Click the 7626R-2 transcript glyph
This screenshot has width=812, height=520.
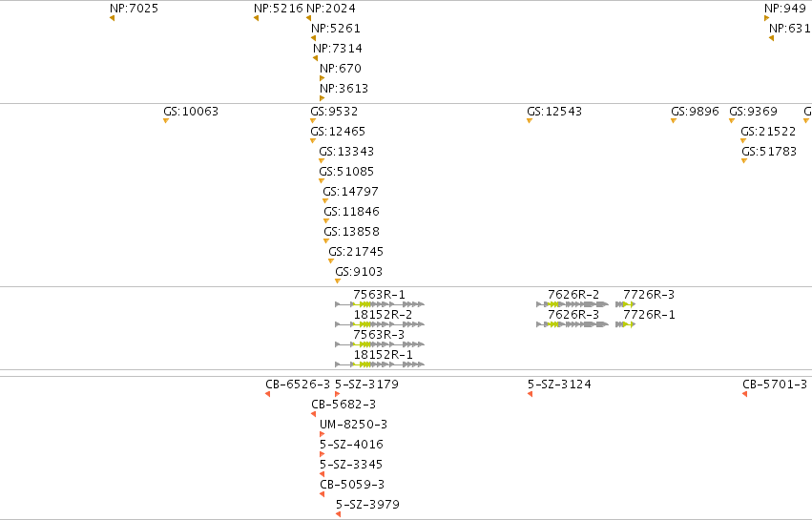[573, 304]
